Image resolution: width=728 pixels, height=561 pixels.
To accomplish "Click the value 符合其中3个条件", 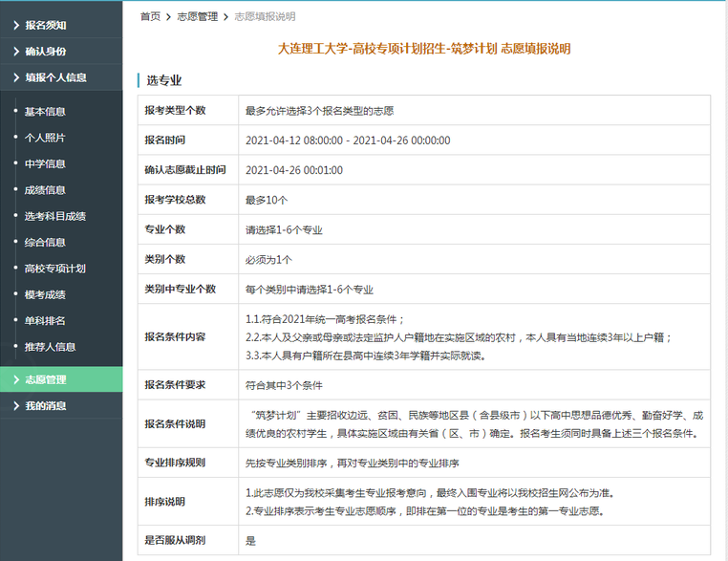I will click(x=284, y=385).
